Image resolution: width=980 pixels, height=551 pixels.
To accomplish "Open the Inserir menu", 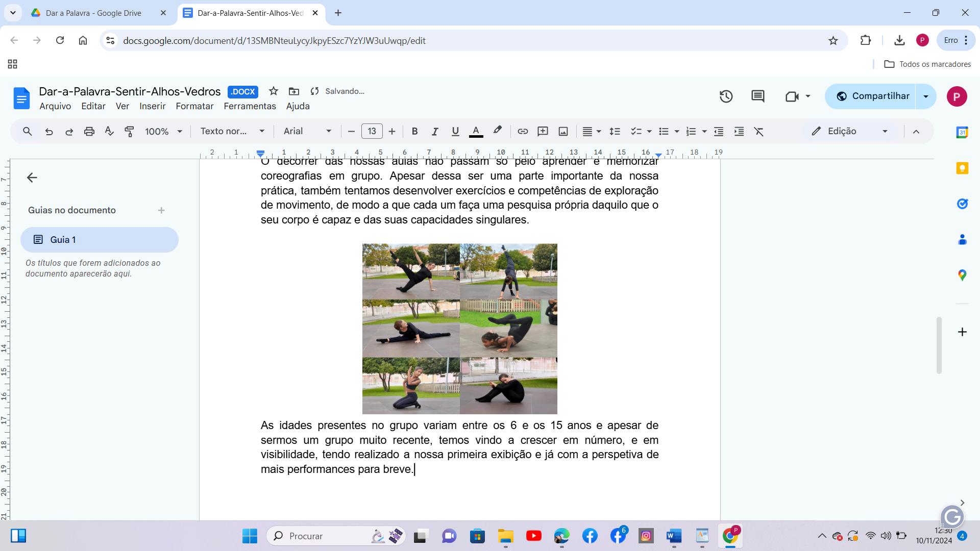I will pos(152,106).
